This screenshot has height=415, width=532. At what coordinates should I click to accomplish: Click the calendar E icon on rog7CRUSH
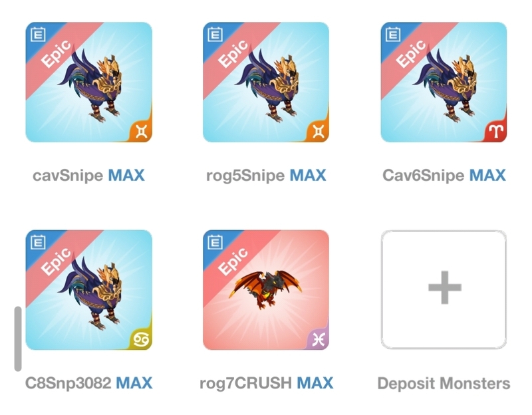215,242
